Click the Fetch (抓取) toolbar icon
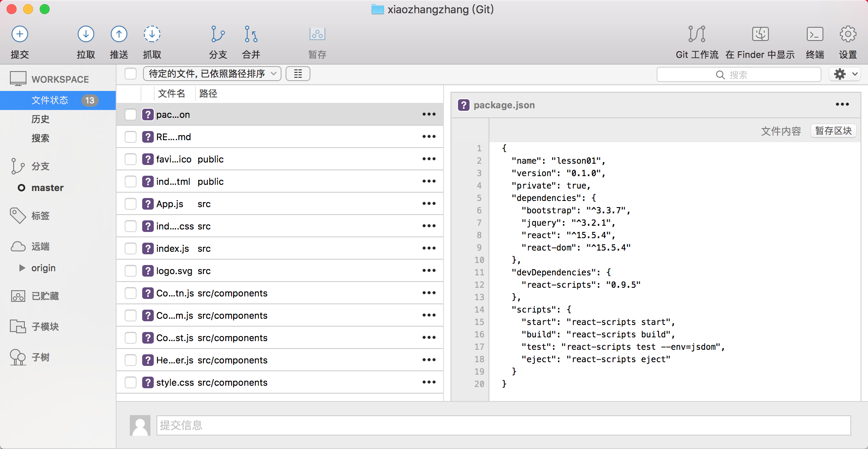This screenshot has width=868, height=449. (x=152, y=34)
